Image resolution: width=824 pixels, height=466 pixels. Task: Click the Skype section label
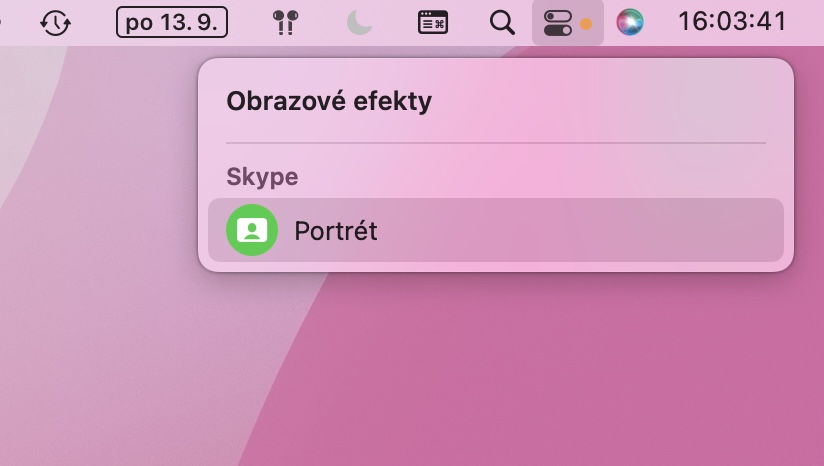[x=262, y=177]
